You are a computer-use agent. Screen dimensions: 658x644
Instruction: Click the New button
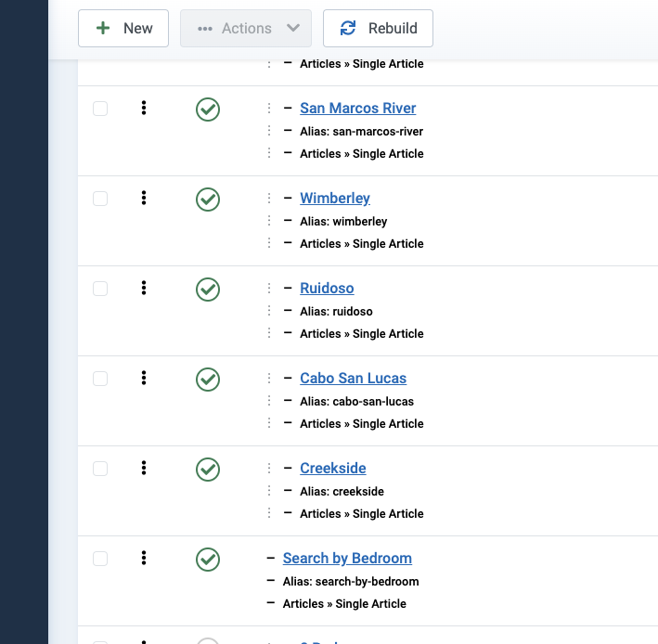click(x=123, y=29)
